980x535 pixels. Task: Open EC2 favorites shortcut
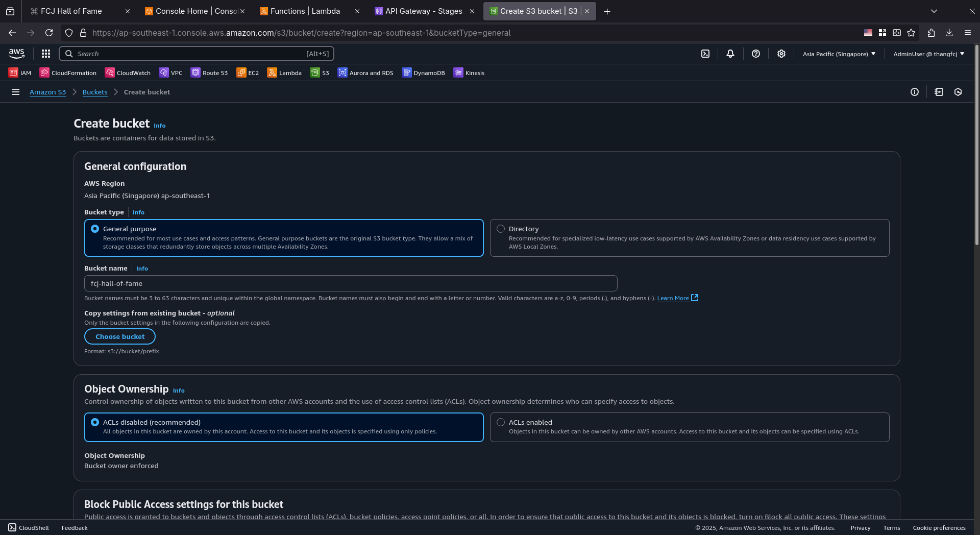248,73
